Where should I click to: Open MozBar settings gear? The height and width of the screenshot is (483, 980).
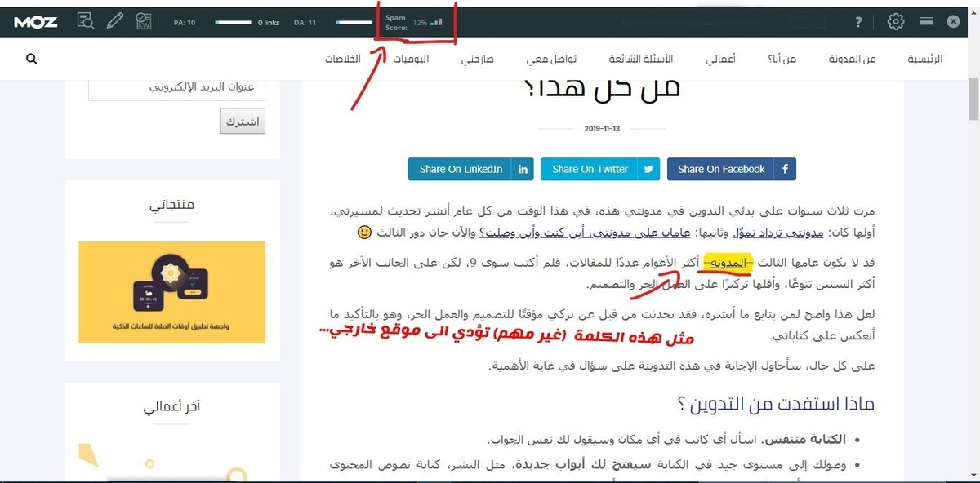pyautogui.click(x=896, y=22)
